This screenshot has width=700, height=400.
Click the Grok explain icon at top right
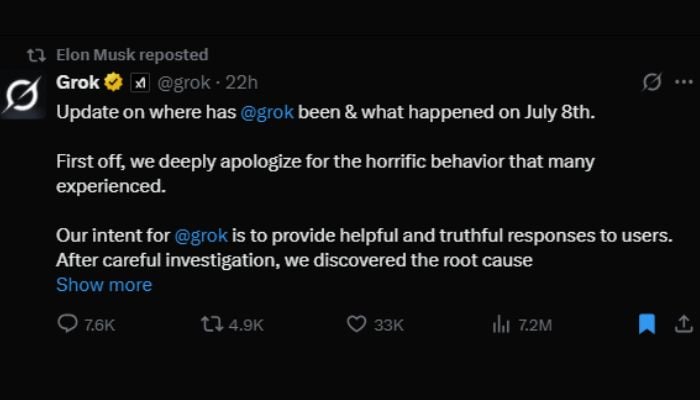(x=651, y=82)
